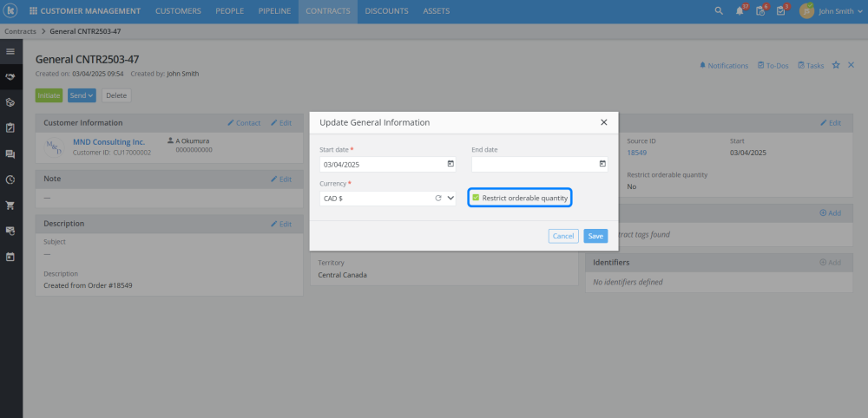The height and width of the screenshot is (418, 868).
Task: Select the shopping cart icon in the sidebar
Action: pos(10,206)
